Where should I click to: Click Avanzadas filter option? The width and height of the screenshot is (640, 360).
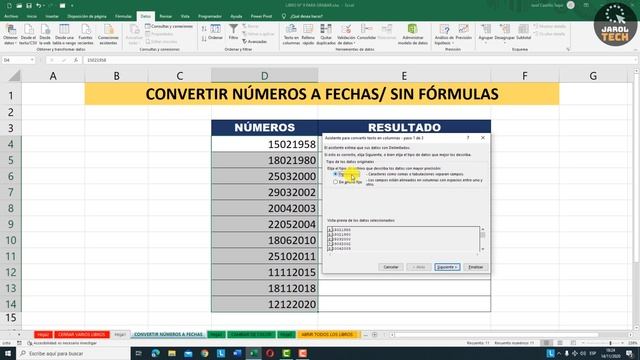coord(255,42)
